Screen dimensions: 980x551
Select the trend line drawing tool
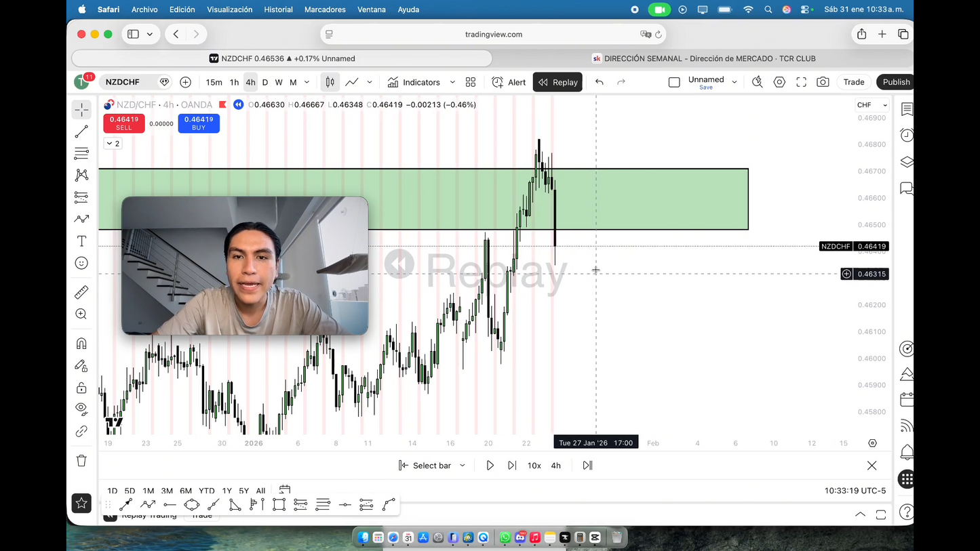[81, 131]
